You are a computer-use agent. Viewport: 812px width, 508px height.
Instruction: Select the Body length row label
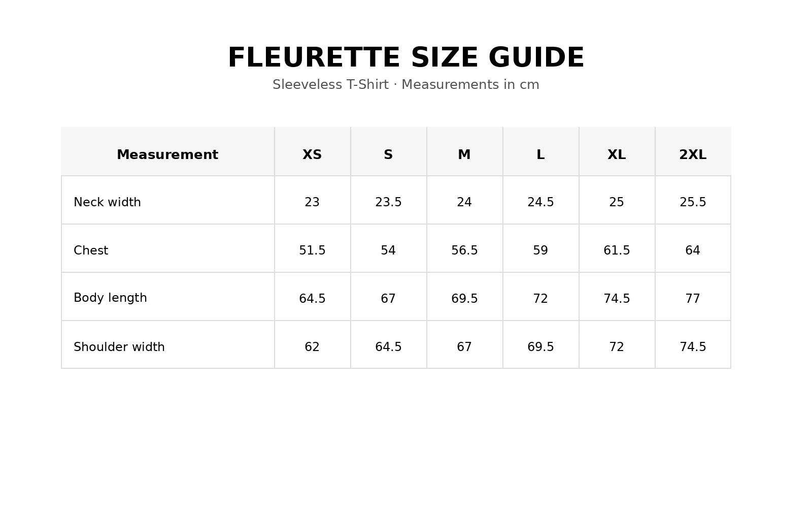110,298
